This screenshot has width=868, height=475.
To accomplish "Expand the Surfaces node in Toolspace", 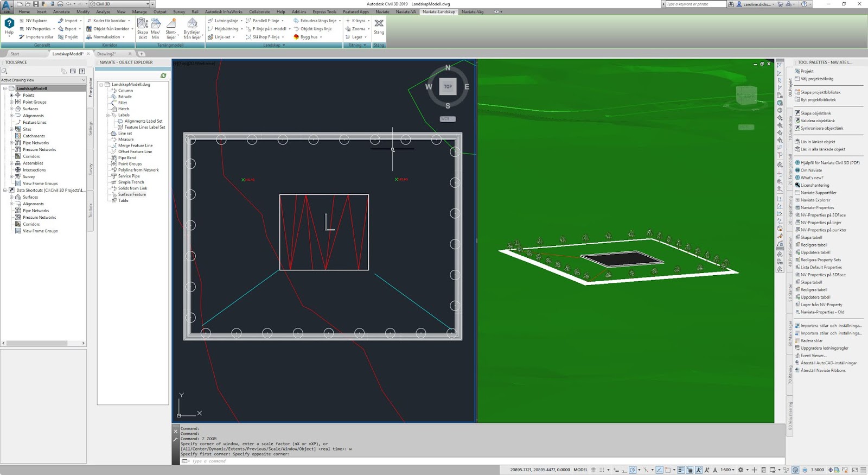I will pos(11,109).
